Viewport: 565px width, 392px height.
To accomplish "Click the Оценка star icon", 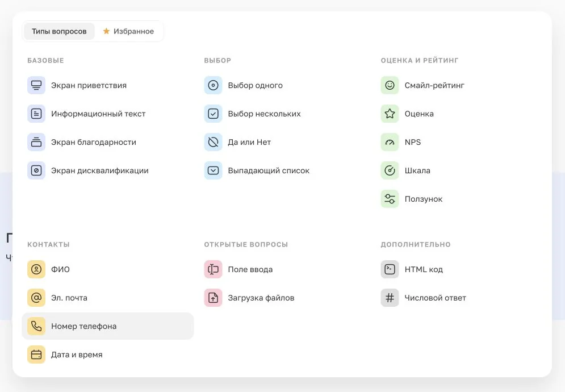I will [x=390, y=114].
